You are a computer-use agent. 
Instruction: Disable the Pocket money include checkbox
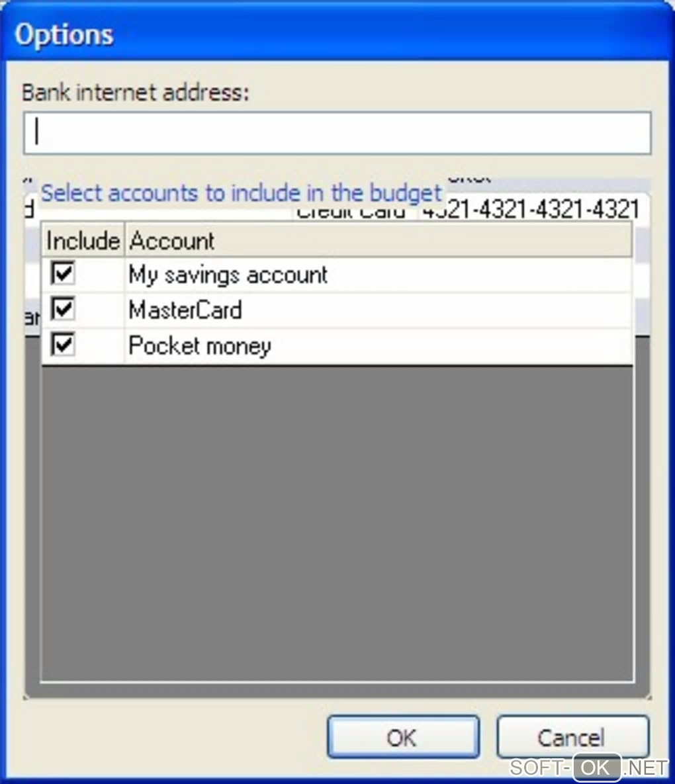tap(63, 345)
